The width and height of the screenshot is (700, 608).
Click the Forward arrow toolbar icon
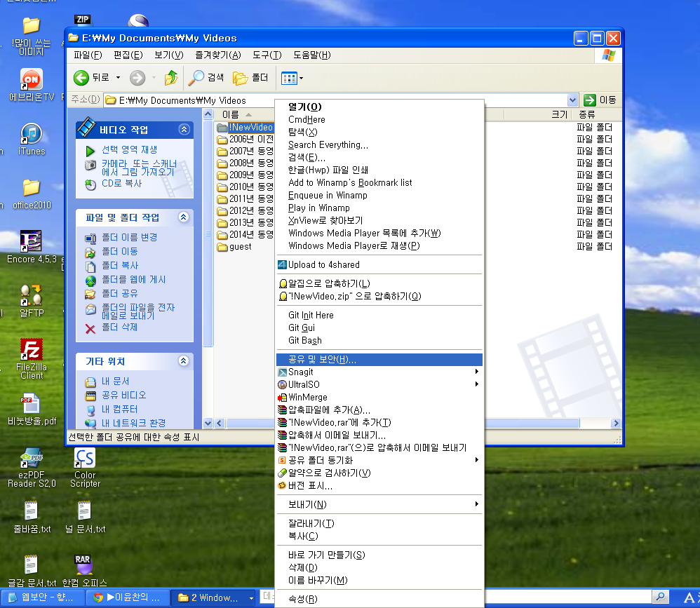[137, 78]
